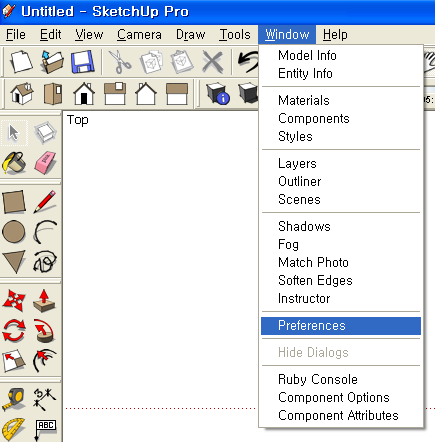Choose Soften Edges menu entry
The height and width of the screenshot is (442, 435).
(341, 280)
